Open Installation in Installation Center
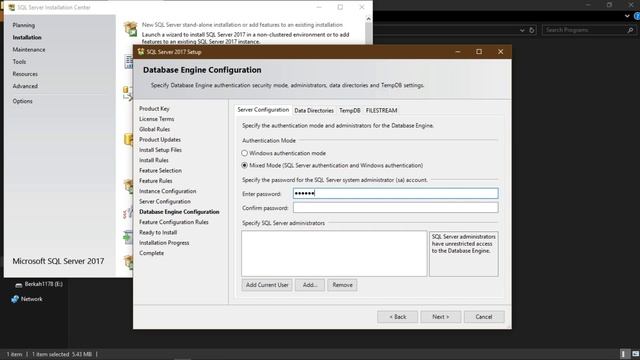 pos(27,37)
